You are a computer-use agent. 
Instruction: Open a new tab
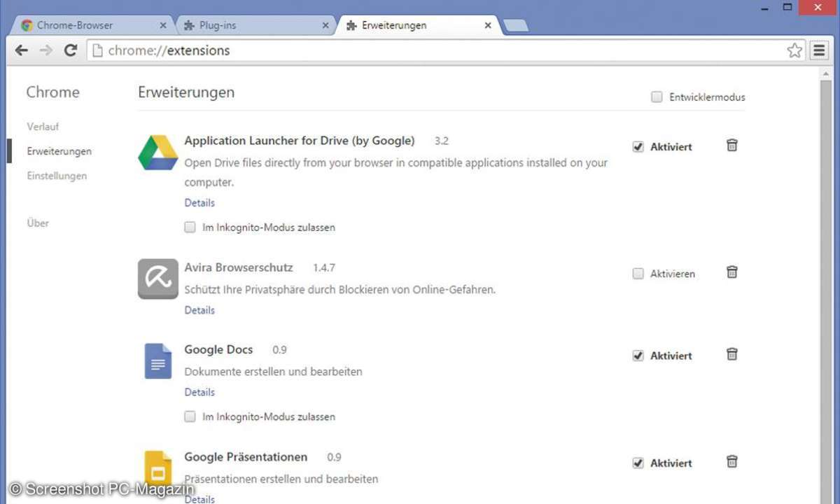click(516, 26)
